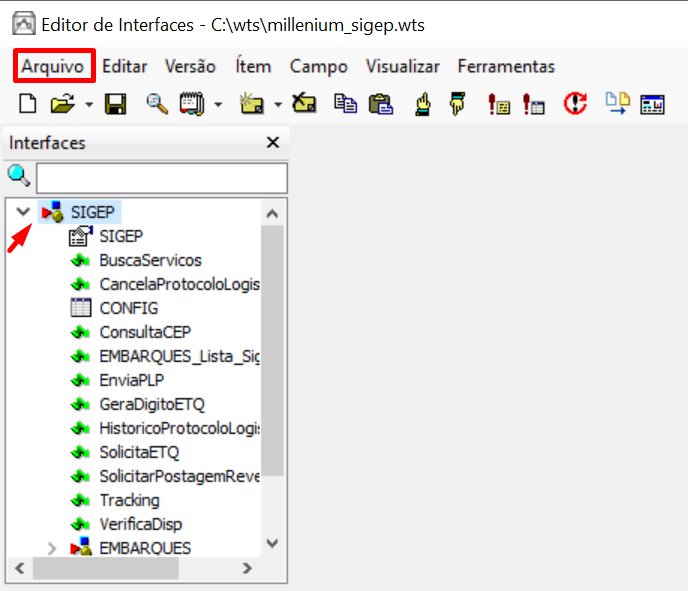Image resolution: width=688 pixels, height=591 pixels.
Task: Click the window layout toolbar icon
Action: [x=652, y=104]
